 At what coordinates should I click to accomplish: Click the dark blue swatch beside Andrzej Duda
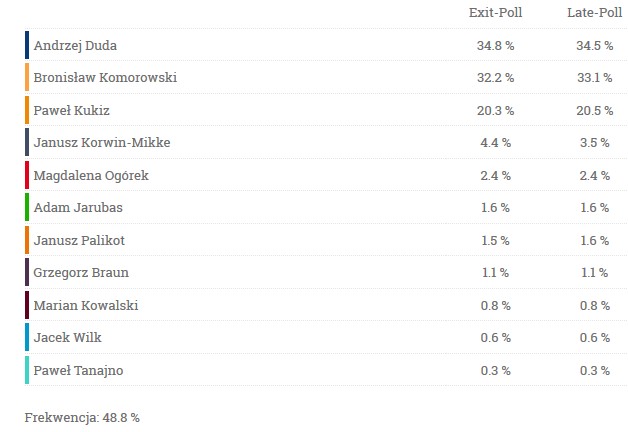(27, 45)
